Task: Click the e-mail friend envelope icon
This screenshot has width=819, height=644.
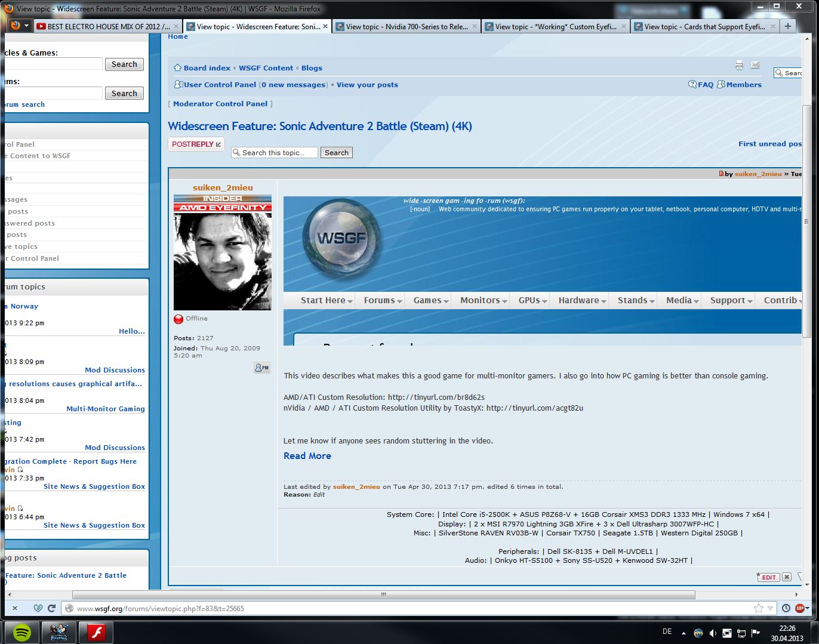Action: (755, 65)
